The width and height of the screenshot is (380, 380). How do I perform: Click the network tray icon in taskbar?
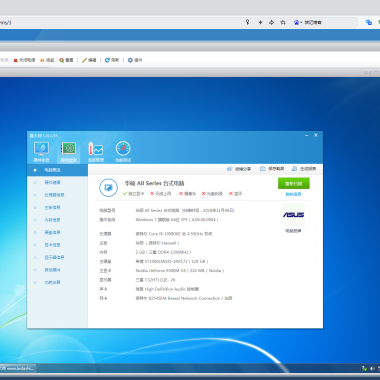tap(364, 368)
